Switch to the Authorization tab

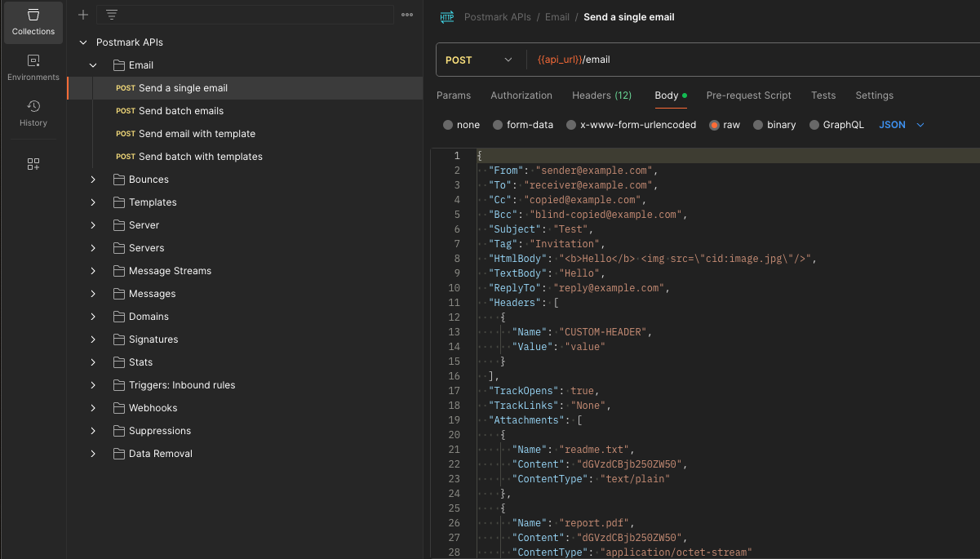pyautogui.click(x=521, y=95)
